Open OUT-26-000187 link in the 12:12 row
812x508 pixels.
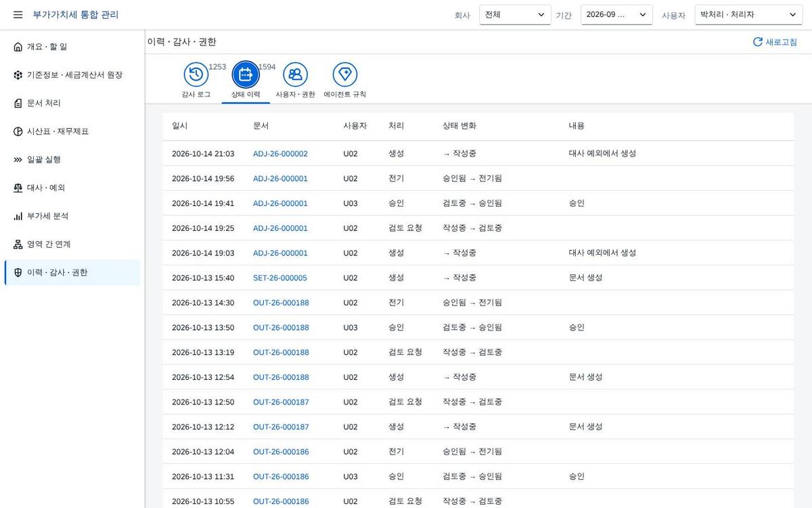click(281, 427)
